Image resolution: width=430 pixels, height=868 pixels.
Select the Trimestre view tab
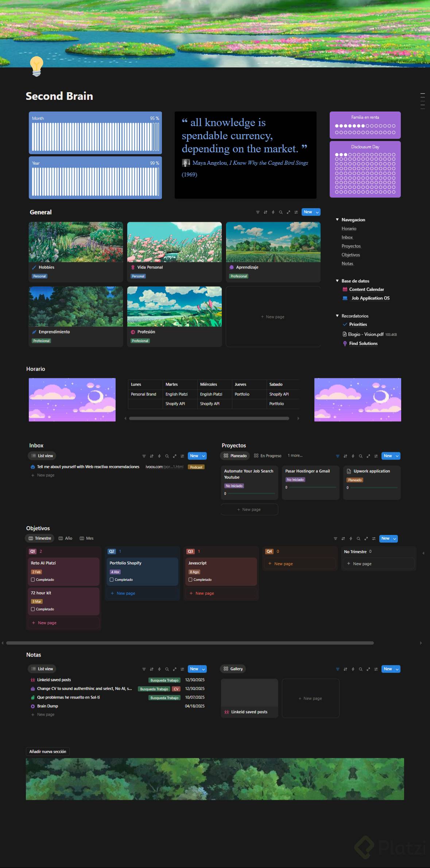tap(40, 539)
